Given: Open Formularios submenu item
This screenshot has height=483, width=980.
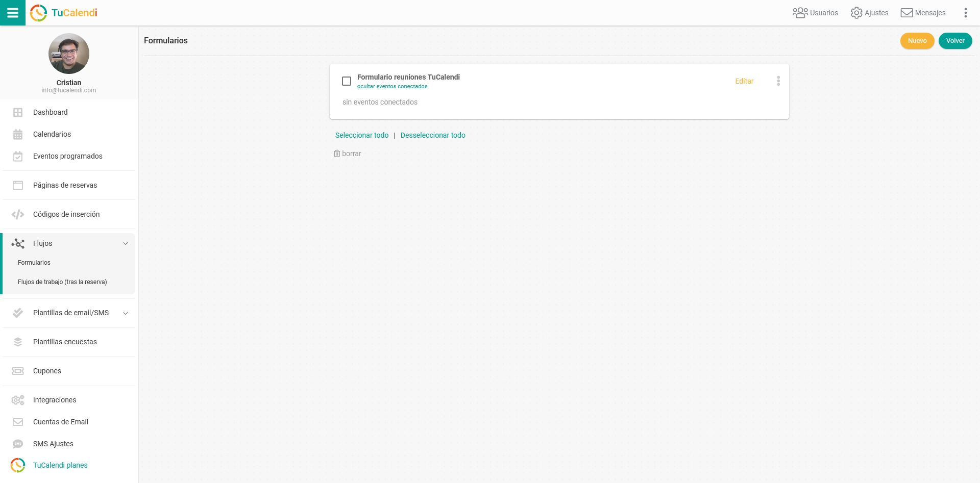Looking at the screenshot, I should tap(34, 263).
